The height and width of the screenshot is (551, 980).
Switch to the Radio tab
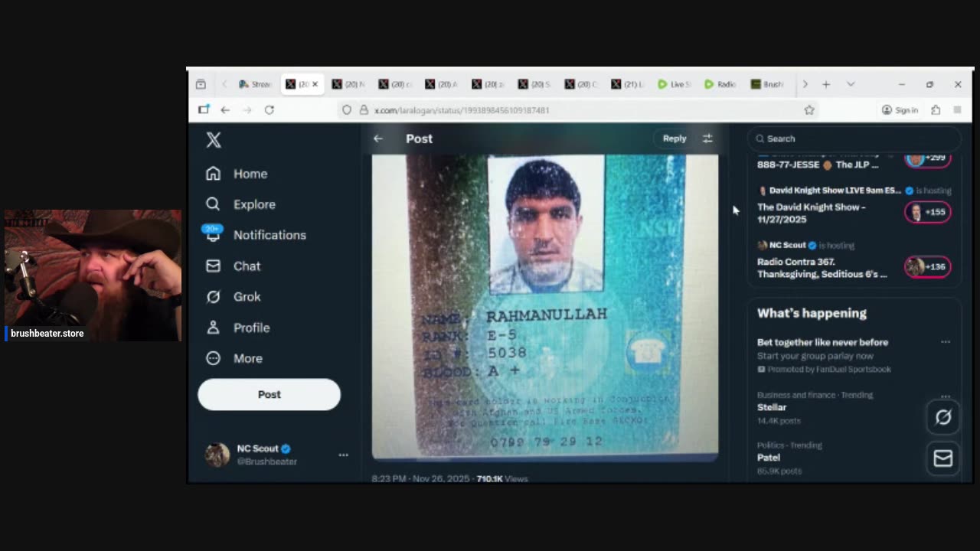click(x=720, y=84)
